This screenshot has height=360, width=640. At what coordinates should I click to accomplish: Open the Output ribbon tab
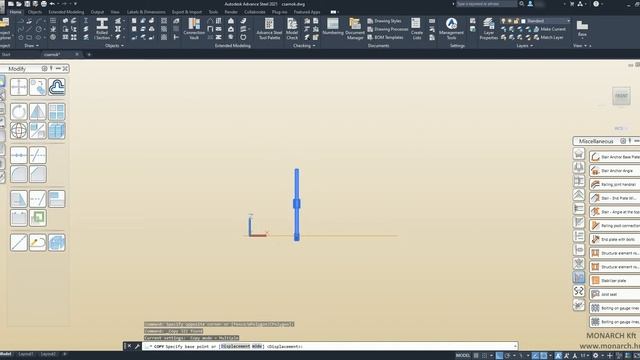[x=97, y=12]
